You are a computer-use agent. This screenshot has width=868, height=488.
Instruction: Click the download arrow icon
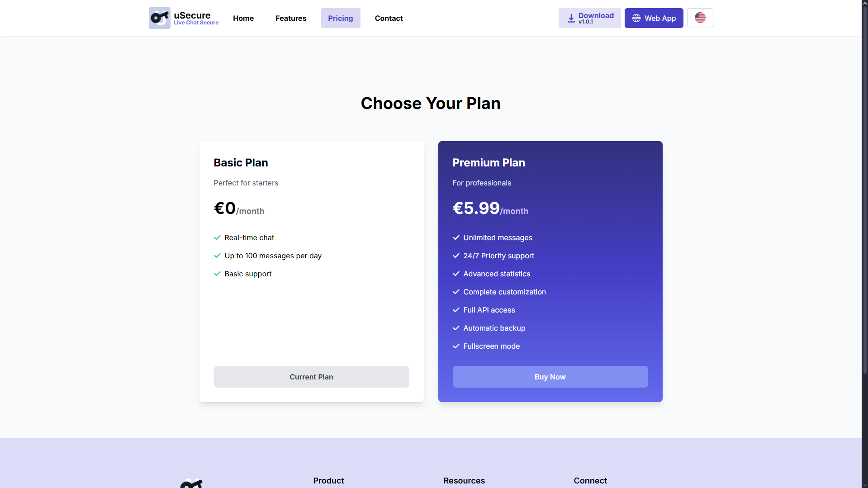click(571, 18)
